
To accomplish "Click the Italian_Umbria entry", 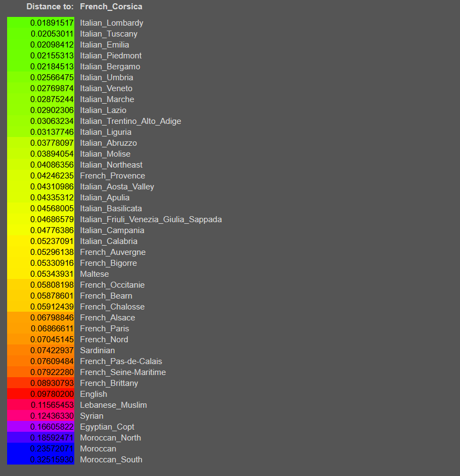I will point(107,78).
